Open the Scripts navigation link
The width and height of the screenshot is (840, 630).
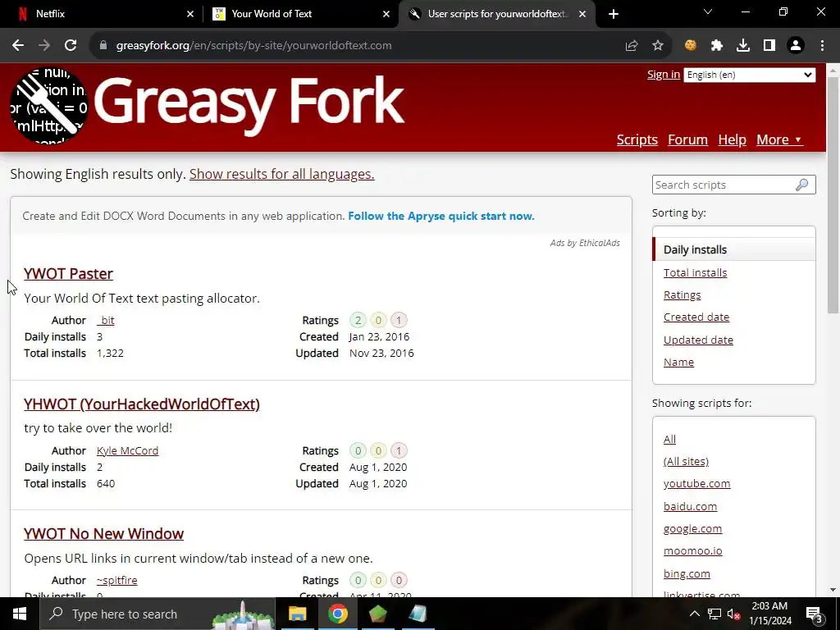click(637, 139)
